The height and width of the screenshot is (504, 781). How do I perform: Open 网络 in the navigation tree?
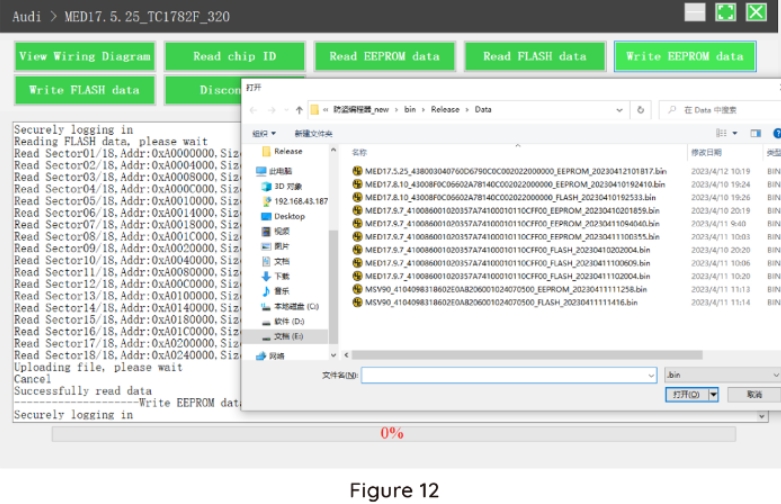point(270,356)
